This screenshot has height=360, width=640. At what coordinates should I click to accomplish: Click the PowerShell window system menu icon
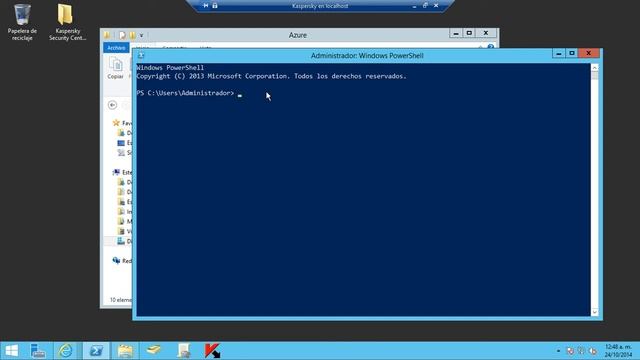point(141,55)
